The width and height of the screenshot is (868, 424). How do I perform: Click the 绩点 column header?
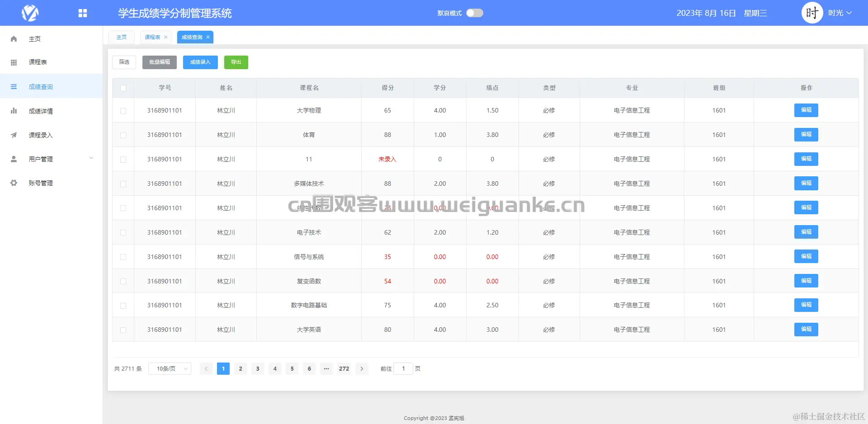pos(492,88)
